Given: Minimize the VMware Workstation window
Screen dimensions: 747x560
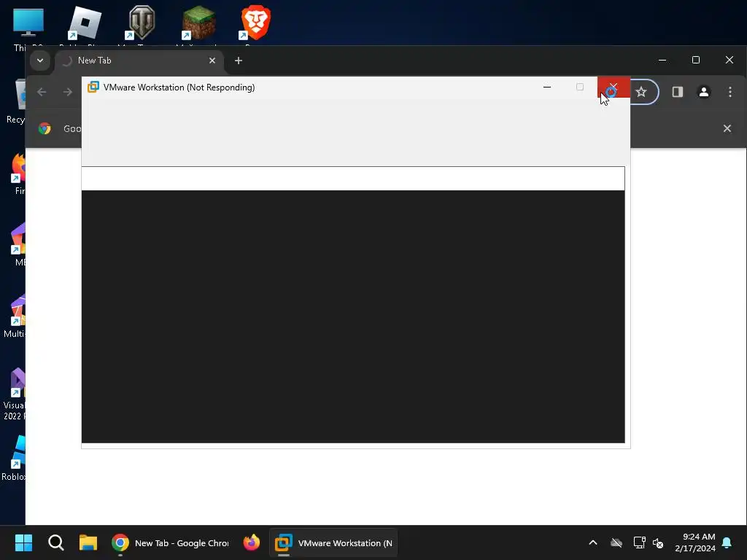Looking at the screenshot, I should [x=547, y=87].
